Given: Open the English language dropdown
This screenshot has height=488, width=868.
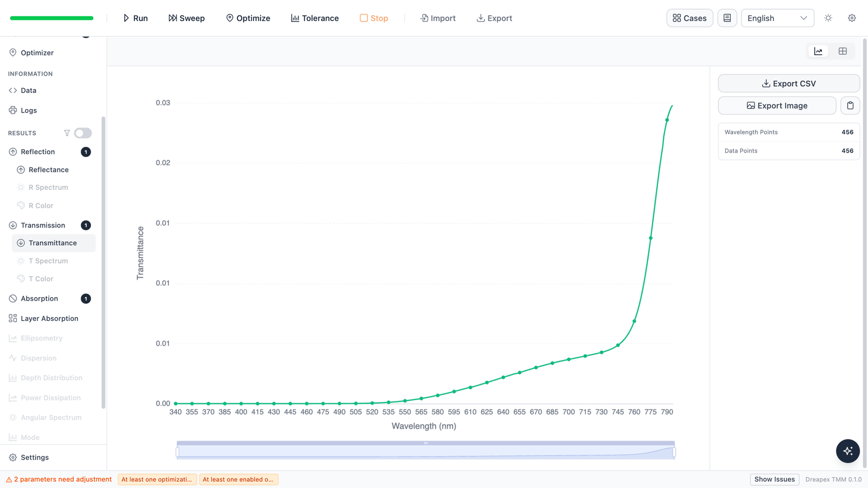Looking at the screenshot, I should pyautogui.click(x=778, y=18).
